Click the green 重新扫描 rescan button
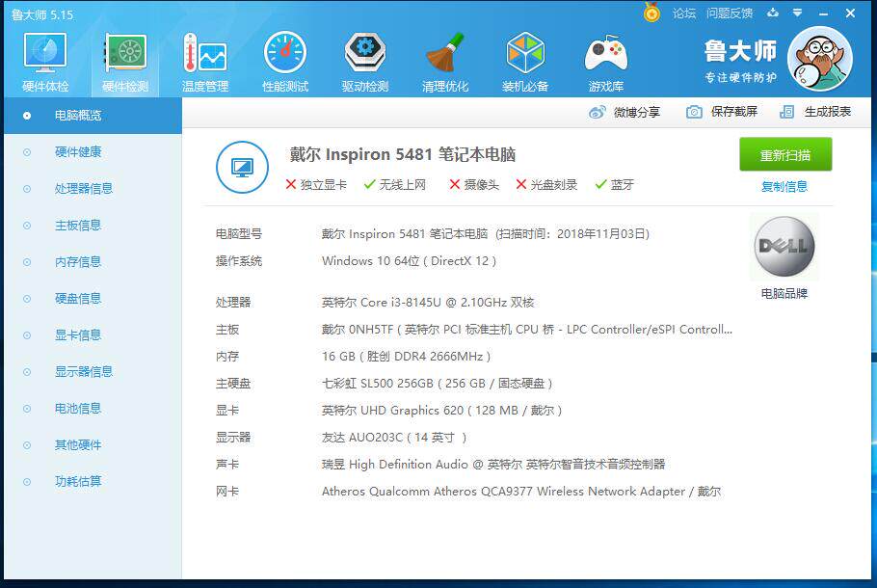Screen dimensions: 877x588 coord(785,154)
